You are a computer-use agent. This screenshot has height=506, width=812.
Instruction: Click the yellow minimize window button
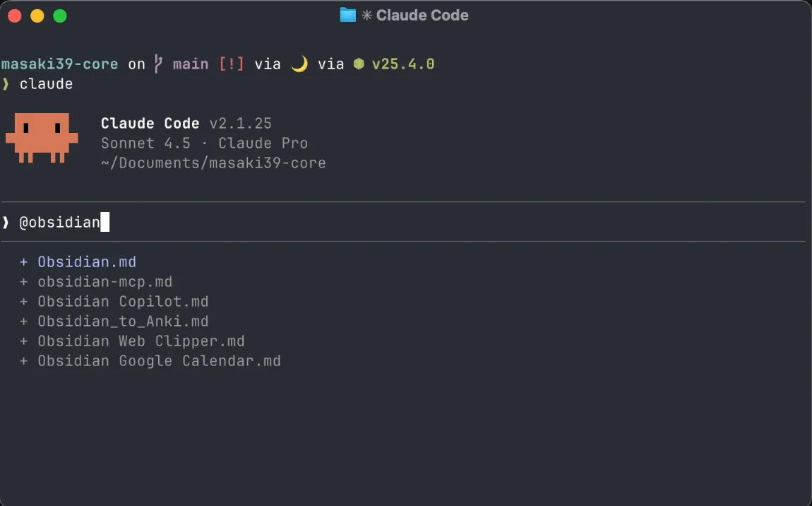(x=37, y=16)
